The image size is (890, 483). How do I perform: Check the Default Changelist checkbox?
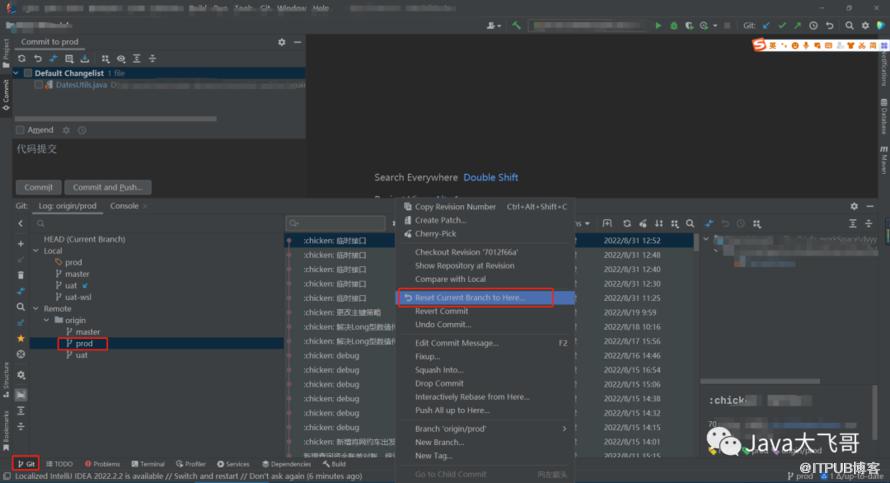(x=27, y=73)
